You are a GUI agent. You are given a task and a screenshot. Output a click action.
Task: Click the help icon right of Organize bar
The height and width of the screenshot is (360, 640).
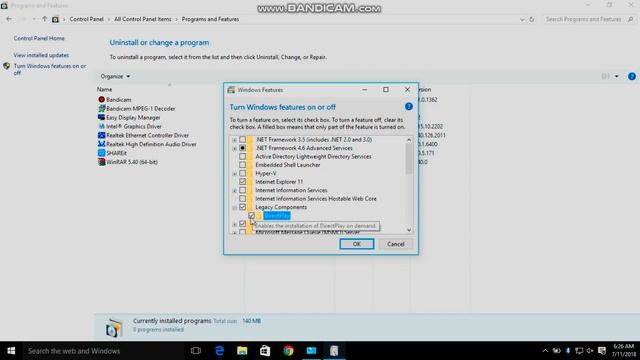point(631,76)
